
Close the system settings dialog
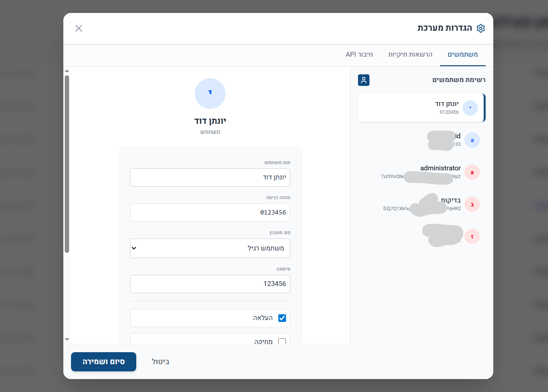[x=79, y=28]
